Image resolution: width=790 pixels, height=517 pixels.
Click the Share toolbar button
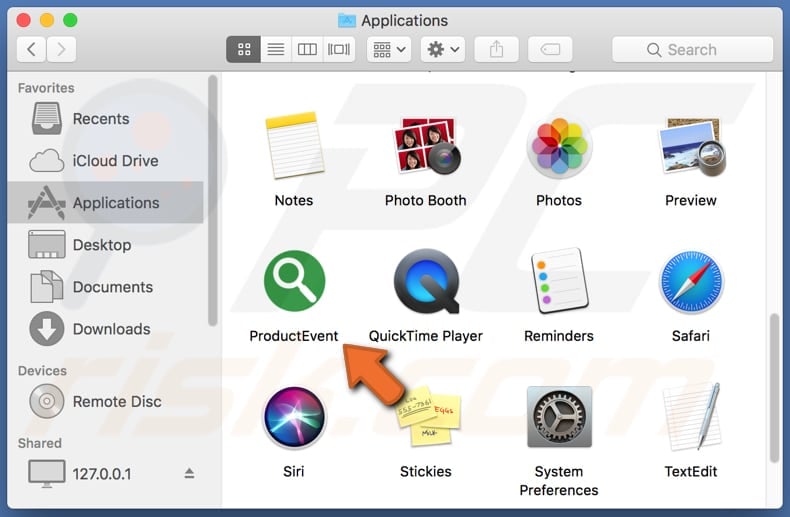tap(496, 49)
